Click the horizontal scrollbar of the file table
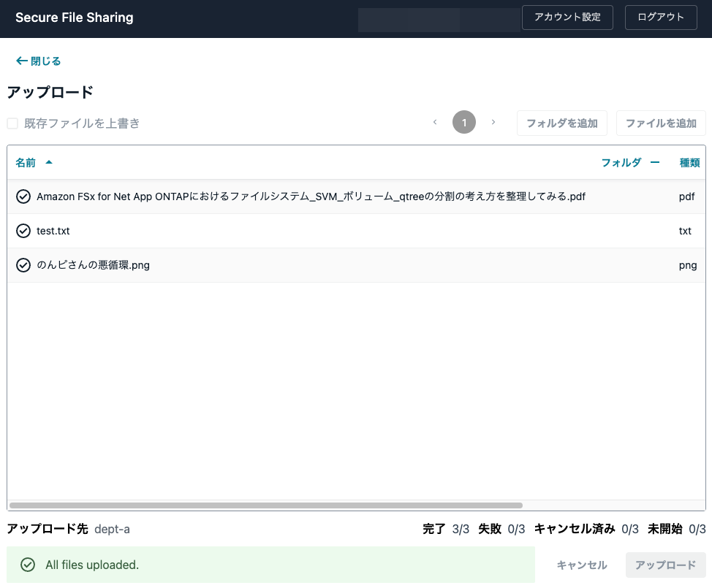The height and width of the screenshot is (588, 712). (266, 505)
